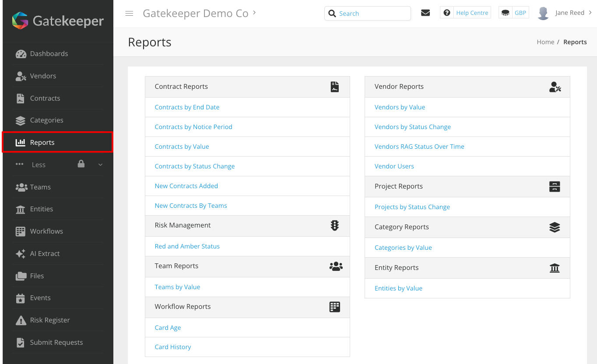
Task: Click the Contract Reports header document icon
Action: click(335, 87)
